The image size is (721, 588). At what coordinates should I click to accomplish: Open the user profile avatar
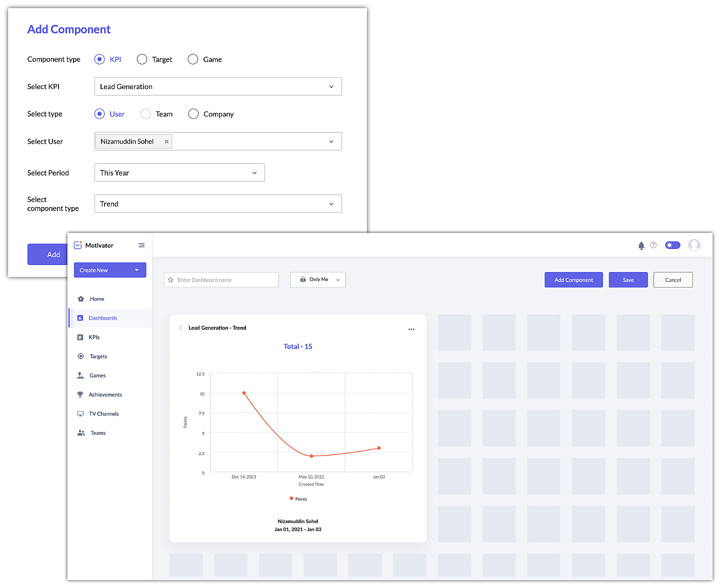694,245
